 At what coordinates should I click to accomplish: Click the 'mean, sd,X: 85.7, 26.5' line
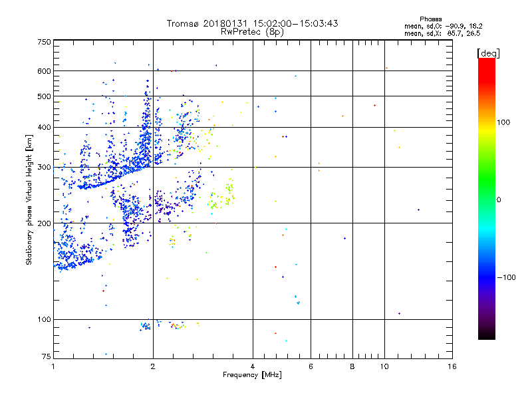442,33
